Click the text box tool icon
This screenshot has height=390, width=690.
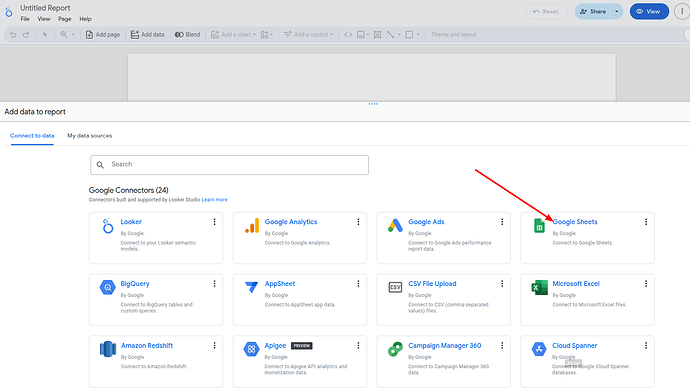378,34
